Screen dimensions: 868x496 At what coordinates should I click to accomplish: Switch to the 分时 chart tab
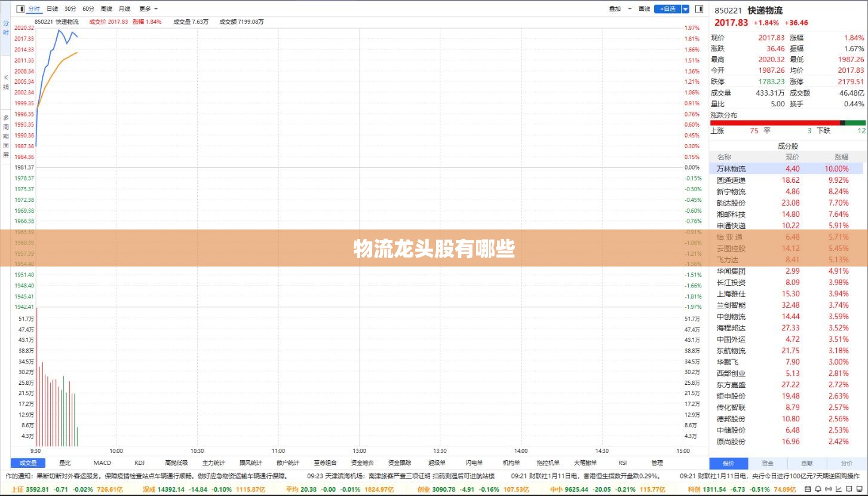34,9
